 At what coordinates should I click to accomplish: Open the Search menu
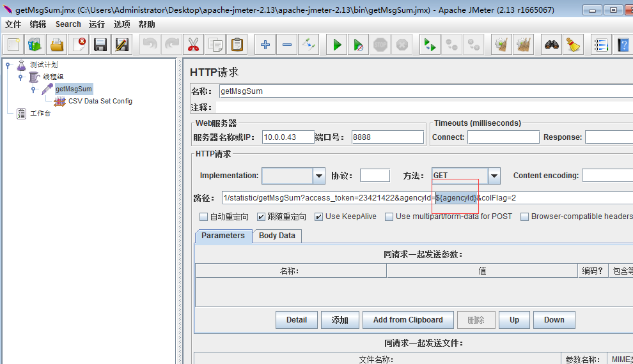click(x=68, y=24)
